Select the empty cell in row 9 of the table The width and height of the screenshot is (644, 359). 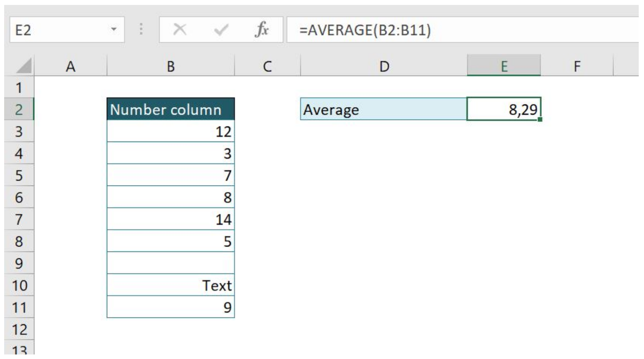coord(172,264)
